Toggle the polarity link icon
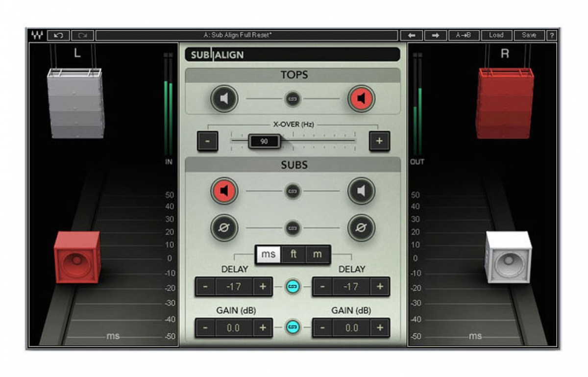This screenshot has height=377, width=588. (293, 228)
